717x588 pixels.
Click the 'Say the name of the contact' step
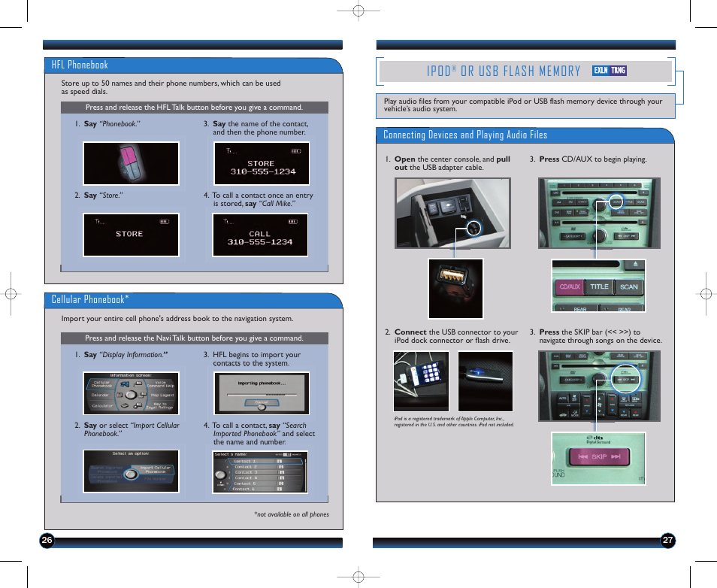click(256, 128)
